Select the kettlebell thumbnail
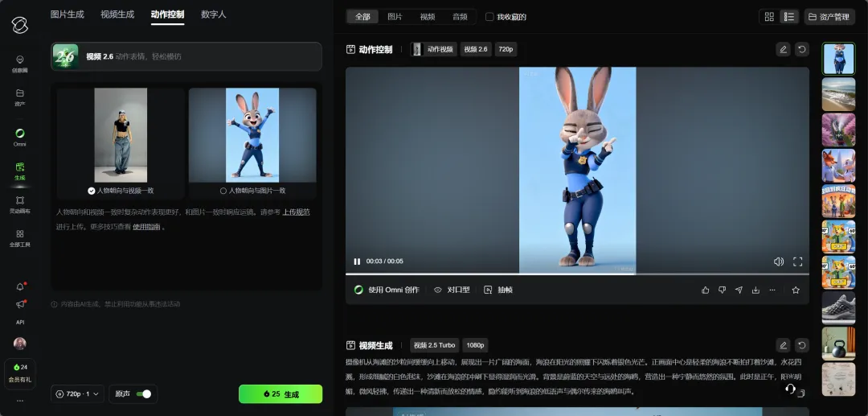Screen dimensions: 868x416 (838, 344)
